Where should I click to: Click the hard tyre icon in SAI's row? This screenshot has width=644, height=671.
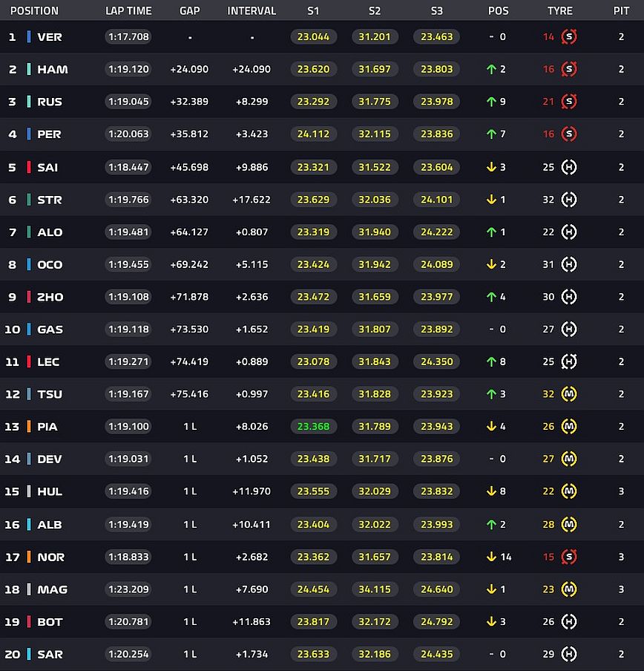569,167
